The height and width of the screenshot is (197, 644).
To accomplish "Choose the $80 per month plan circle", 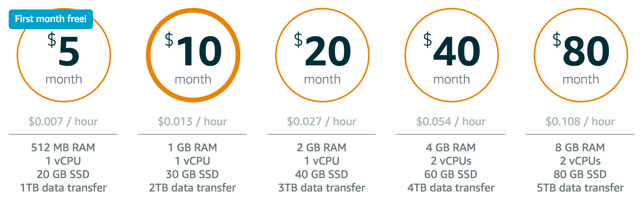I will point(581,55).
